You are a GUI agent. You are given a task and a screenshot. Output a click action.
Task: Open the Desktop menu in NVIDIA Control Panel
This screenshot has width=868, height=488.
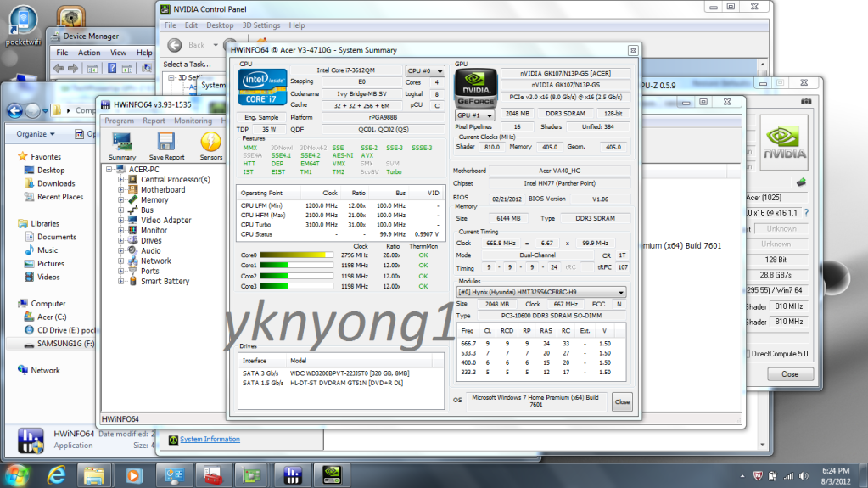coord(220,25)
